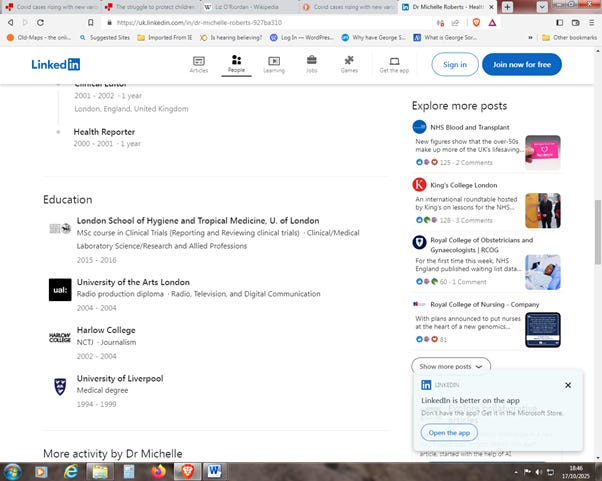Open Imported From IE bookmark folder
Screen dimensions: 602x481
pos(165,38)
